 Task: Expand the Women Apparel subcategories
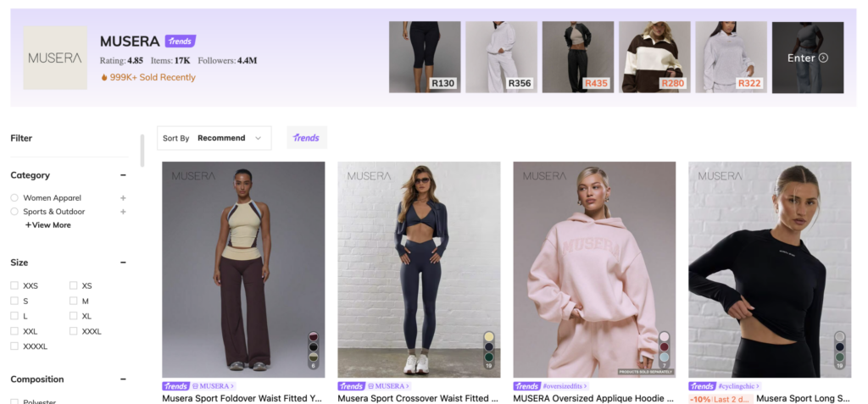[123, 197]
